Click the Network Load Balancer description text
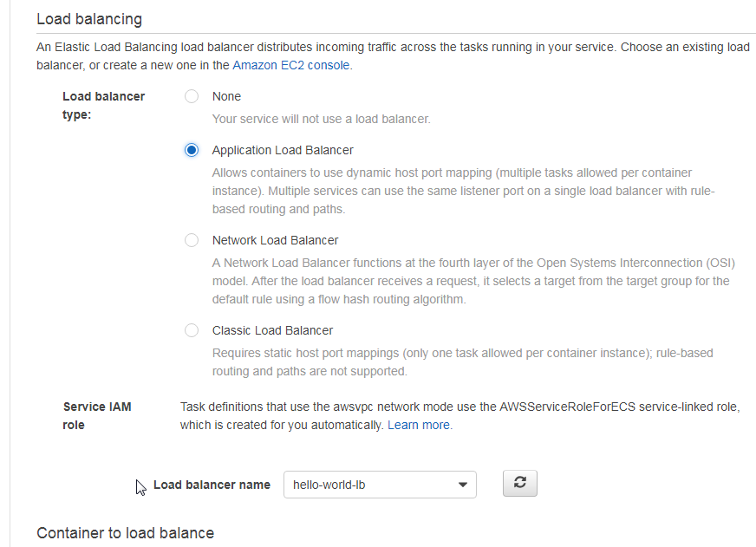The image size is (756, 547). coord(473,281)
